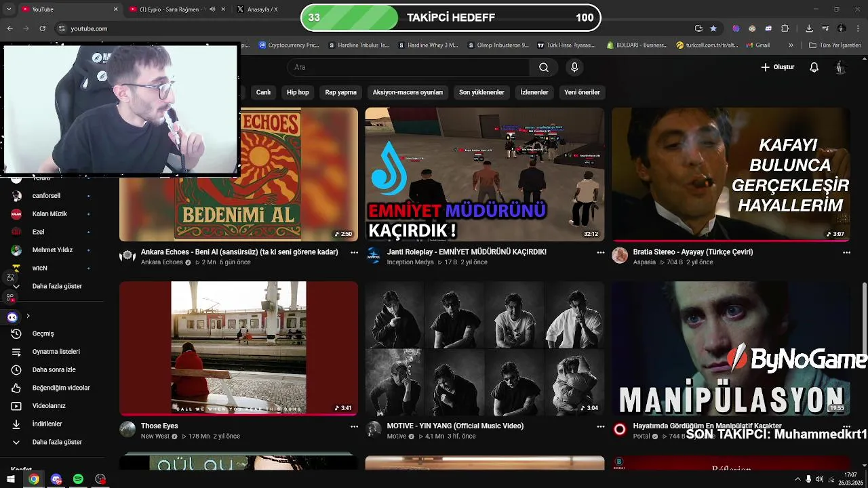The width and height of the screenshot is (868, 488).
Task: Select the Rap yapma filter chip
Action: coord(340,92)
